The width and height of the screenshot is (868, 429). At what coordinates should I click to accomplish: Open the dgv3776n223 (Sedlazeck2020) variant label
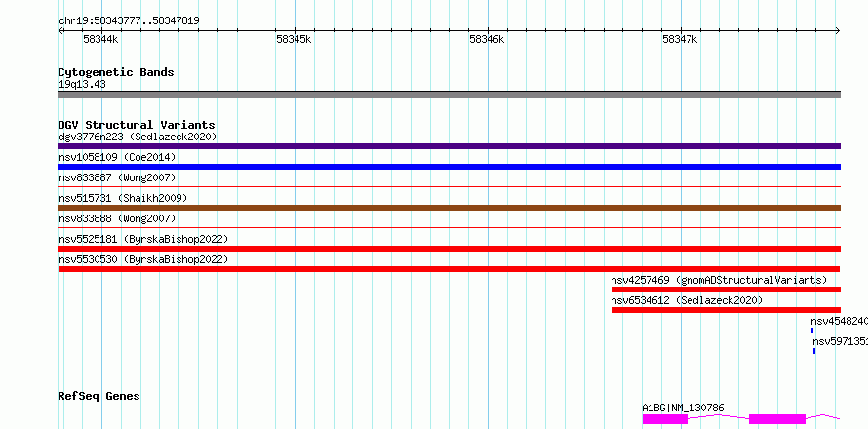point(138,136)
